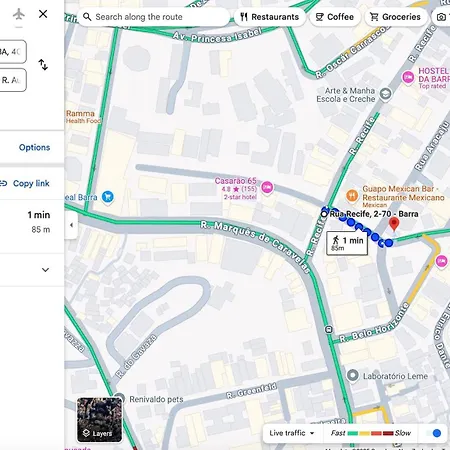This screenshot has height=450, width=450.
Task: Select the red destination pin marker
Action: 394,224
